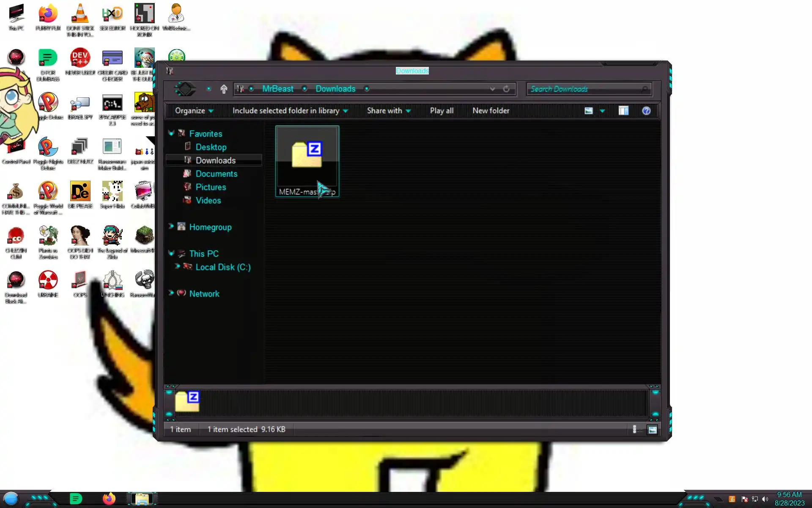Open the Share with menu
Screen dimensions: 812x508
click(x=388, y=111)
